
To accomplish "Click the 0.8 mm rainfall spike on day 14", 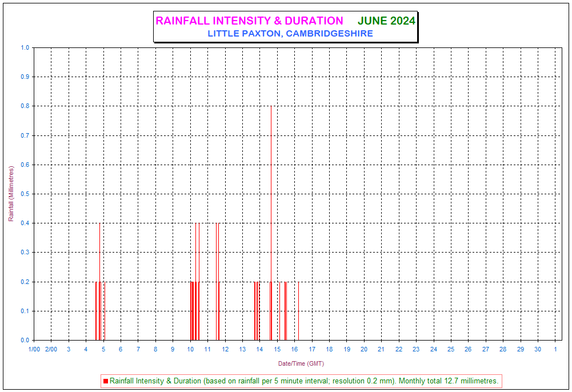I will pyautogui.click(x=271, y=223).
